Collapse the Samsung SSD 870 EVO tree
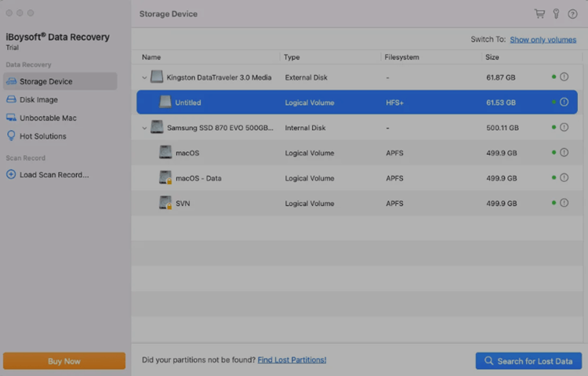 pyautogui.click(x=144, y=128)
